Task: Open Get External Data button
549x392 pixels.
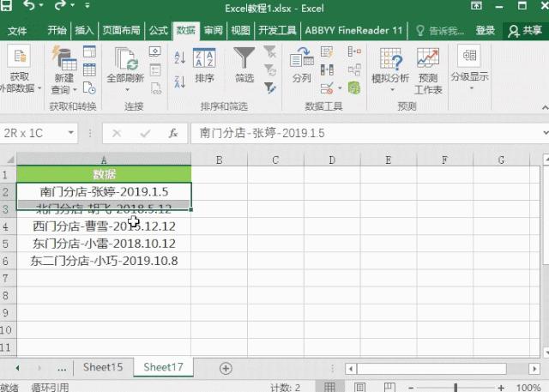Action: 19,69
